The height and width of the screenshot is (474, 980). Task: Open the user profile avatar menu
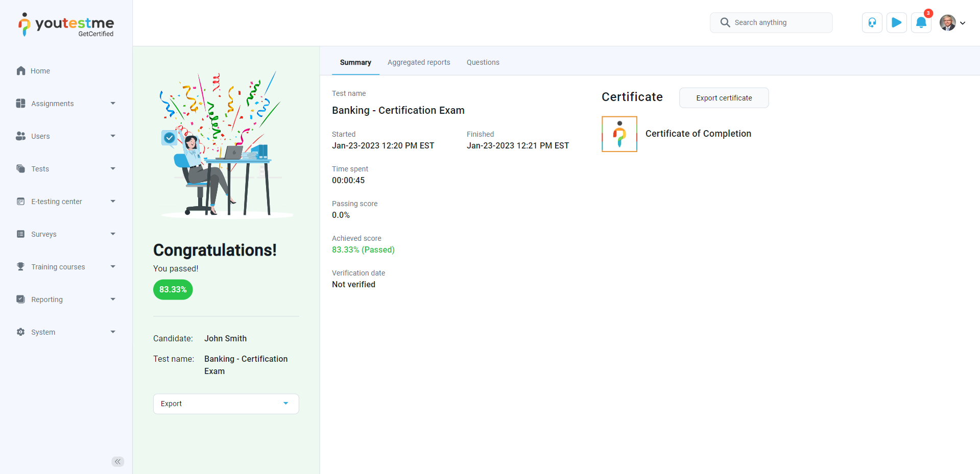click(x=952, y=22)
